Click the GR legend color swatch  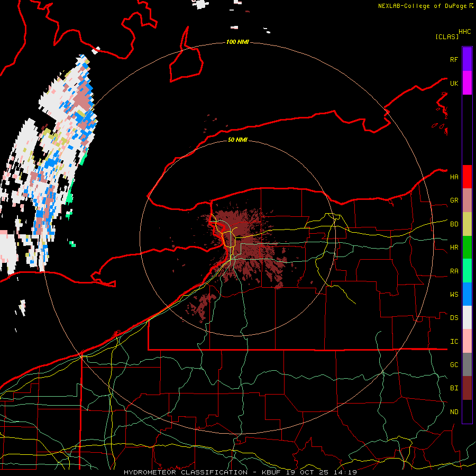point(467,200)
